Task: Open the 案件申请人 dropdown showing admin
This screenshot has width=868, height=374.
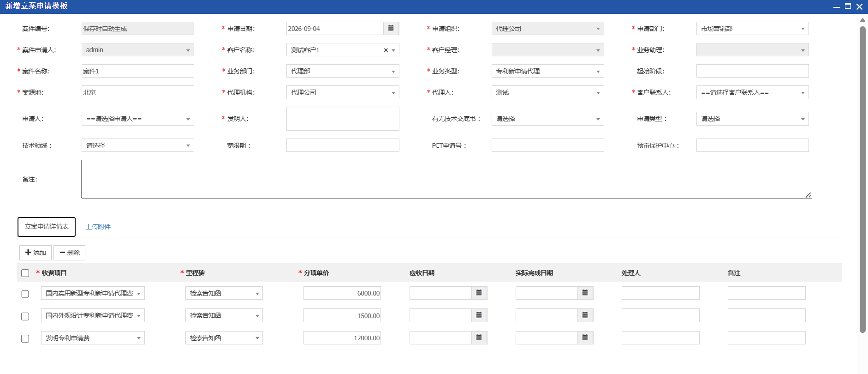Action: [137, 50]
